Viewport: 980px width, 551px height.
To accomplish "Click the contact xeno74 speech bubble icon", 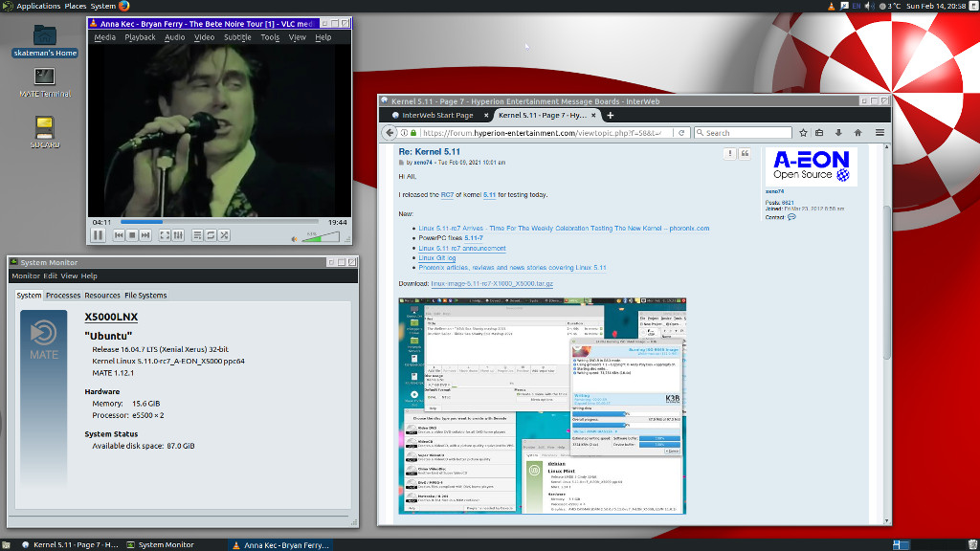I will click(x=791, y=217).
